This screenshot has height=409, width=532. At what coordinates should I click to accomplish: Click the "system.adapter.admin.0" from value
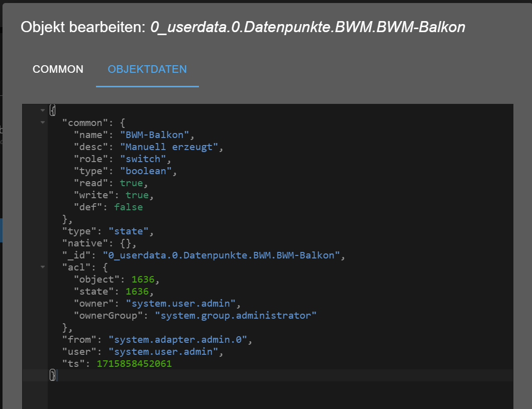[x=177, y=340]
